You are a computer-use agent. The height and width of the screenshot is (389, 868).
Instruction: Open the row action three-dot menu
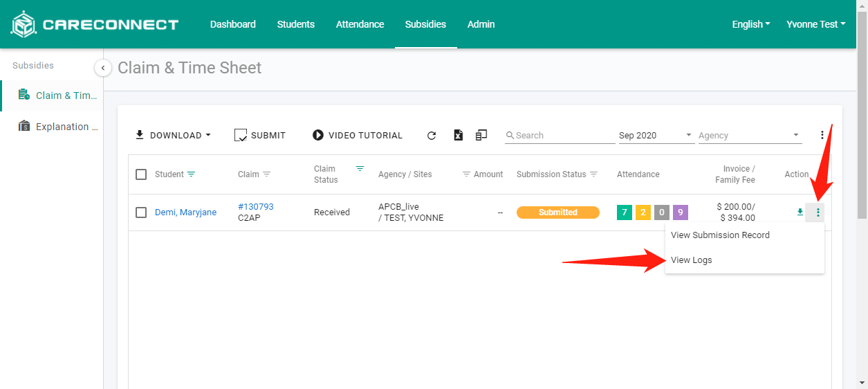[x=818, y=212]
